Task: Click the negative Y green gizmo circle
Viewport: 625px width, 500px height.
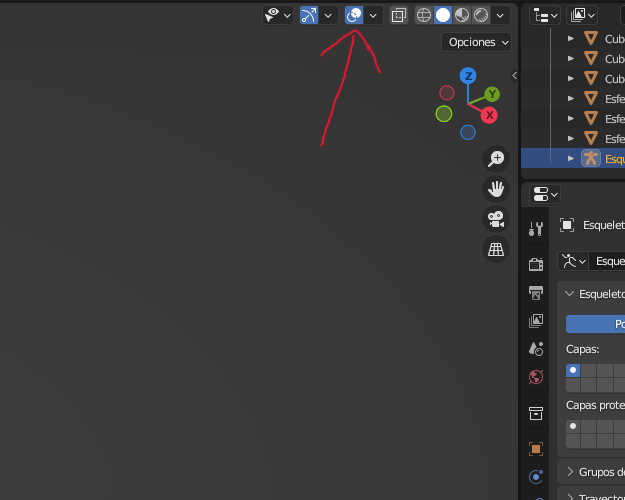Action: [444, 114]
